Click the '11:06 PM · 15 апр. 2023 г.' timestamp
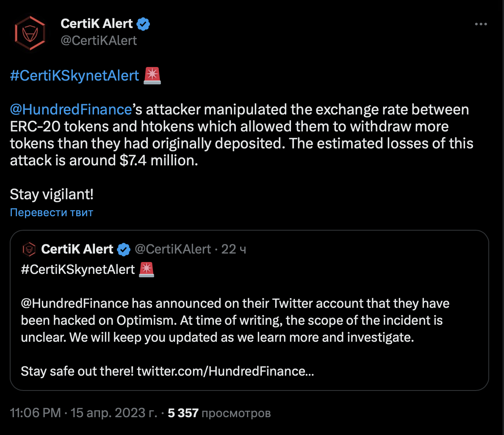This screenshot has width=504, height=435. coord(83,413)
